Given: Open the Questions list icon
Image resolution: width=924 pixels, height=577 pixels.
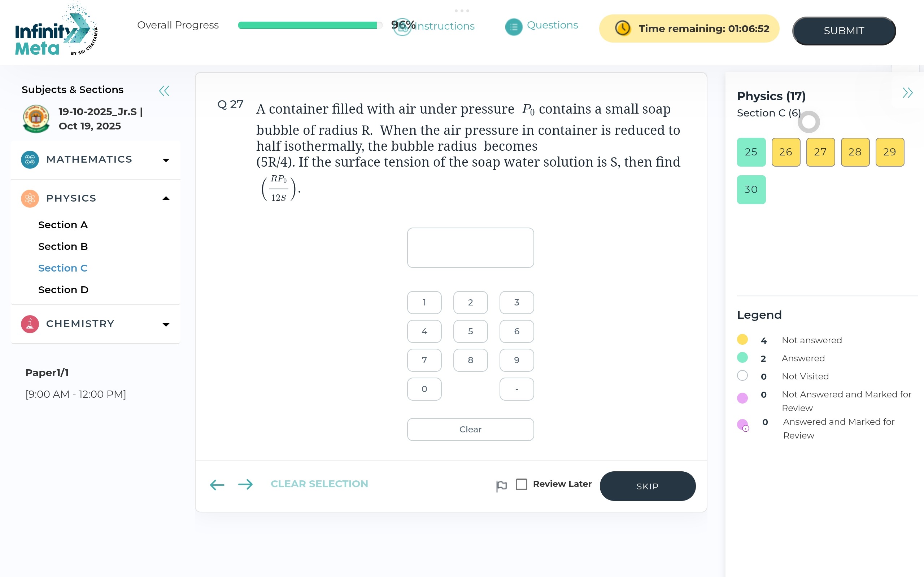Looking at the screenshot, I should click(x=514, y=27).
